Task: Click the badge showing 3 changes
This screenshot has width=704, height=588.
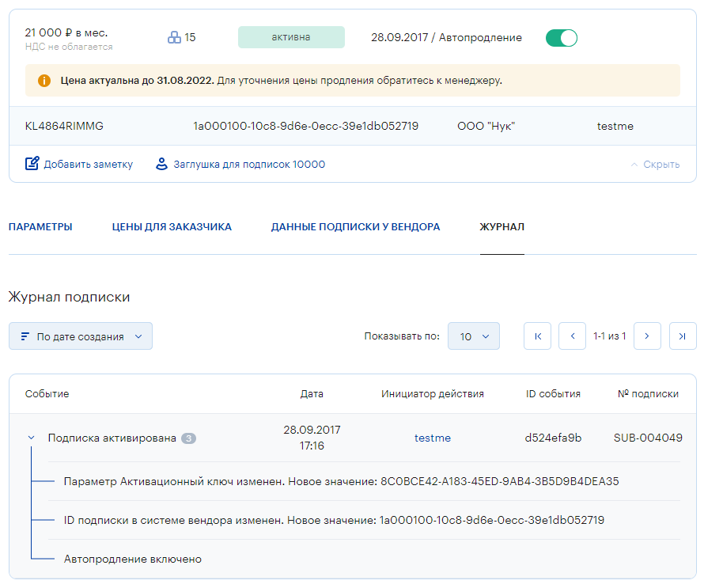Action: click(x=188, y=438)
